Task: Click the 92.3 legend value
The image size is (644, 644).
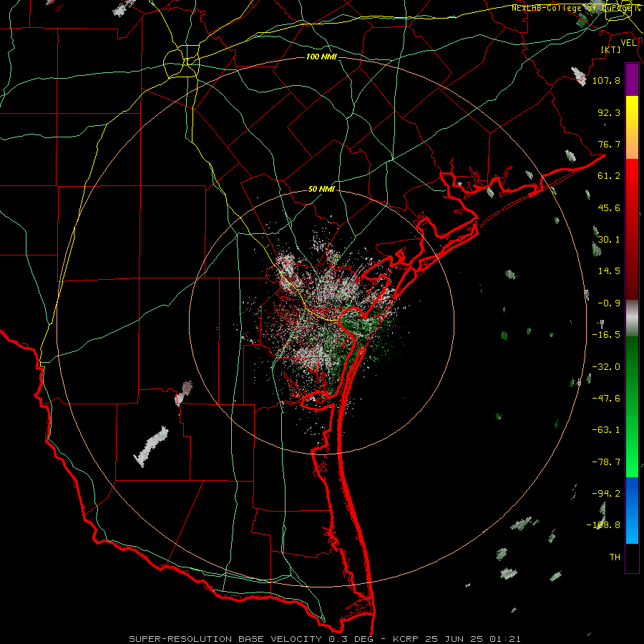Action: pos(609,112)
